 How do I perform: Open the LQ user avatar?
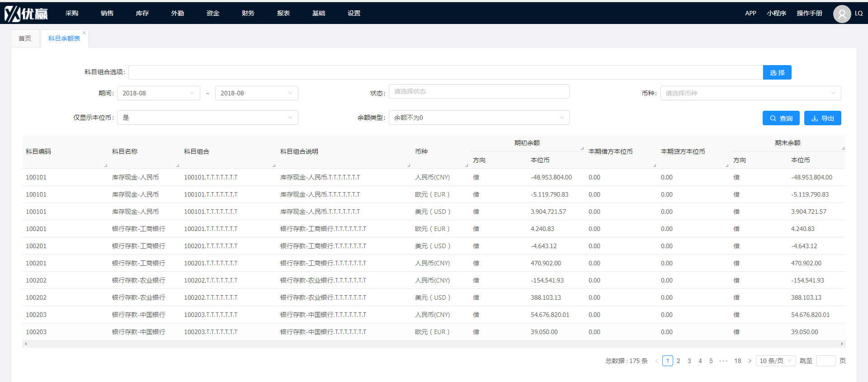click(x=842, y=14)
